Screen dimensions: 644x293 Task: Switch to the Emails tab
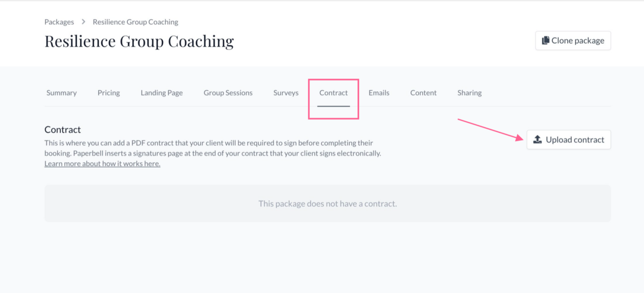pyautogui.click(x=379, y=93)
